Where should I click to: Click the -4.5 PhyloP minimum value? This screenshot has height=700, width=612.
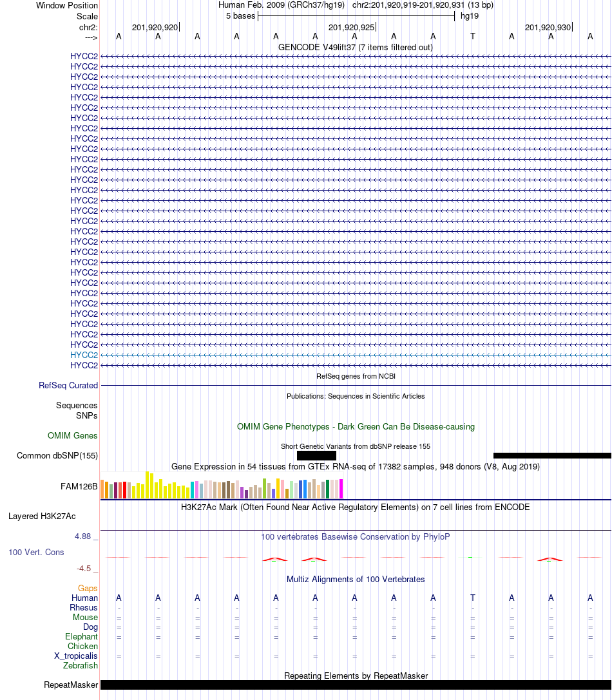[x=84, y=568]
